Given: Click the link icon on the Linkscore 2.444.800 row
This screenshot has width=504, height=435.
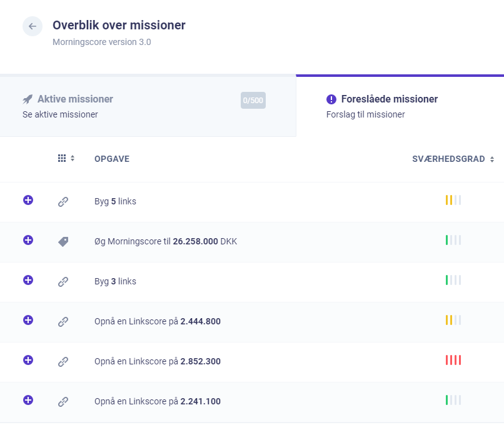Looking at the screenshot, I should click(x=63, y=321).
